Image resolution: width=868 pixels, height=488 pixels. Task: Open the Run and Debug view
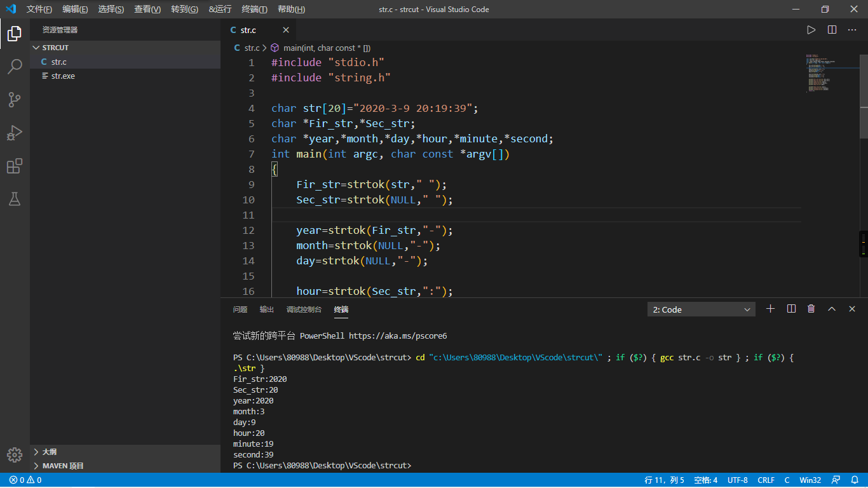15,133
